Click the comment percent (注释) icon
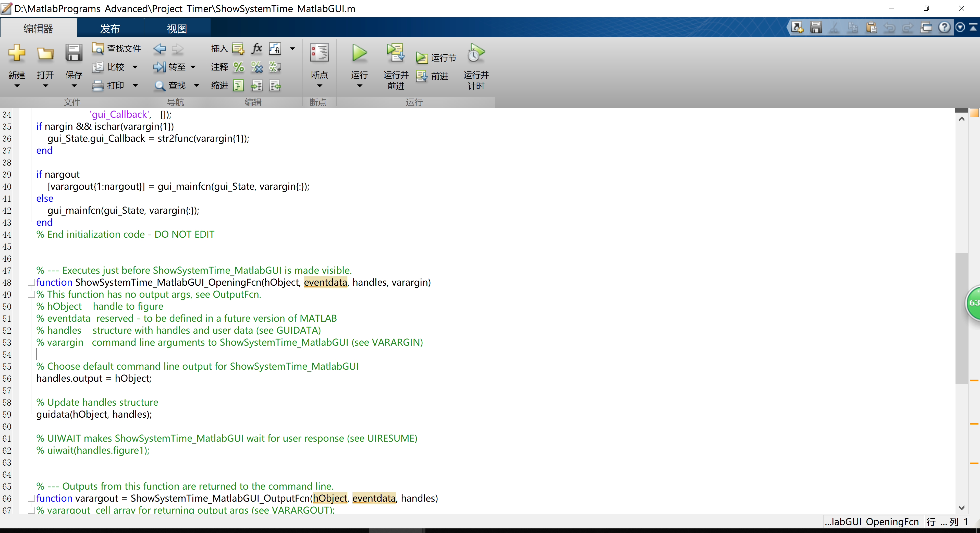Viewport: 980px width, 533px height. pyautogui.click(x=239, y=67)
